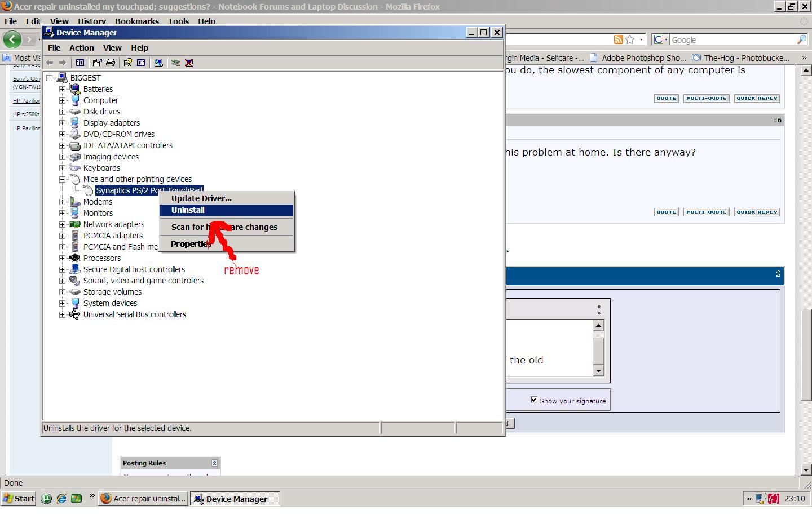Click the upper QUICK REPLY button
Image resolution: width=812 pixels, height=515 pixels.
pyautogui.click(x=757, y=98)
